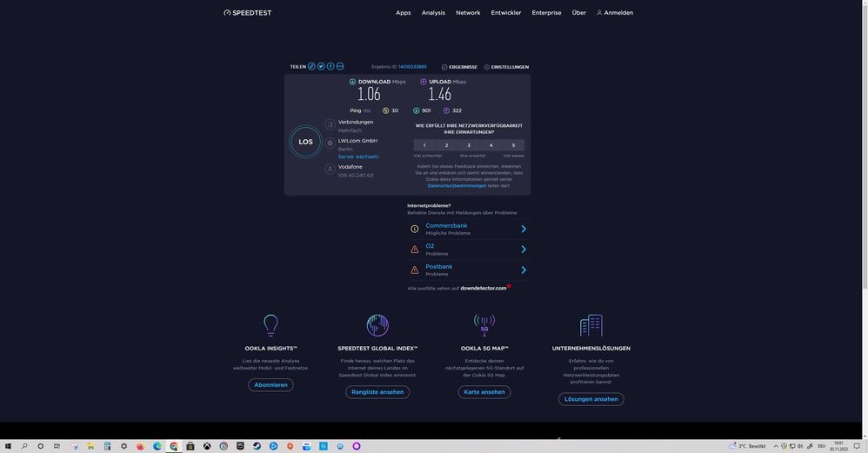Click the Vodafone provider user icon

pos(330,170)
